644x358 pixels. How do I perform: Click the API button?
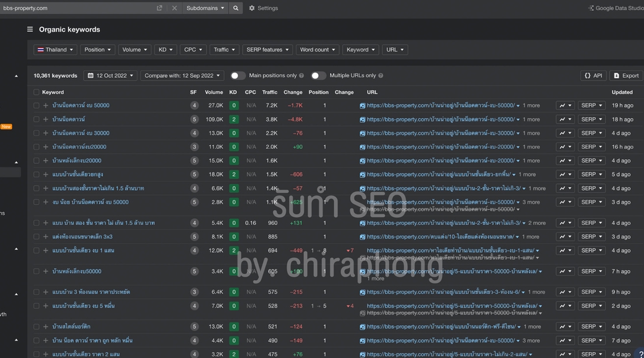(593, 76)
